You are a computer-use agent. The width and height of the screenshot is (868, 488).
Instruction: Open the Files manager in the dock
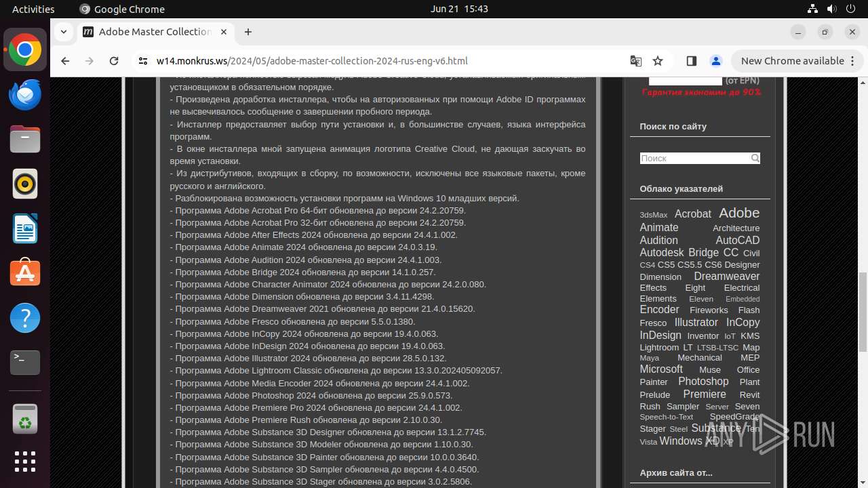point(25,140)
